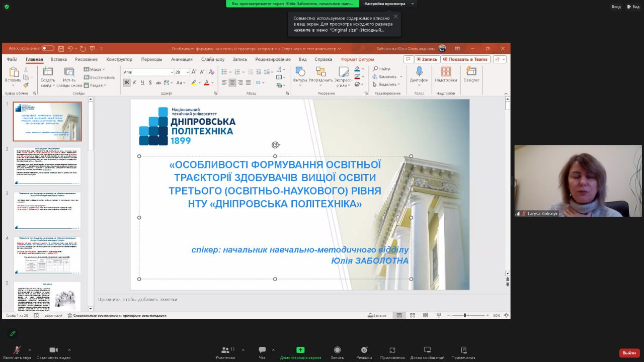644x362 pixels.
Task: Apply the red font color
Action: click(206, 82)
